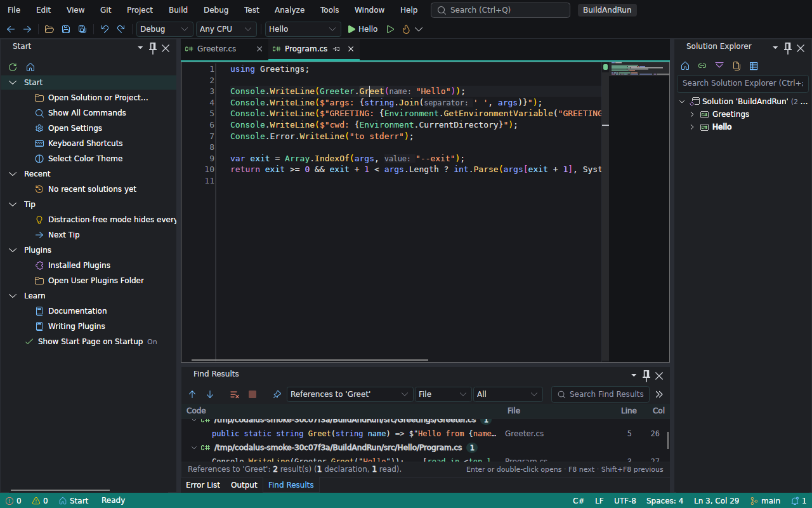This screenshot has height=508, width=812.
Task: Open the Hello startup project dropdown
Action: click(x=303, y=29)
